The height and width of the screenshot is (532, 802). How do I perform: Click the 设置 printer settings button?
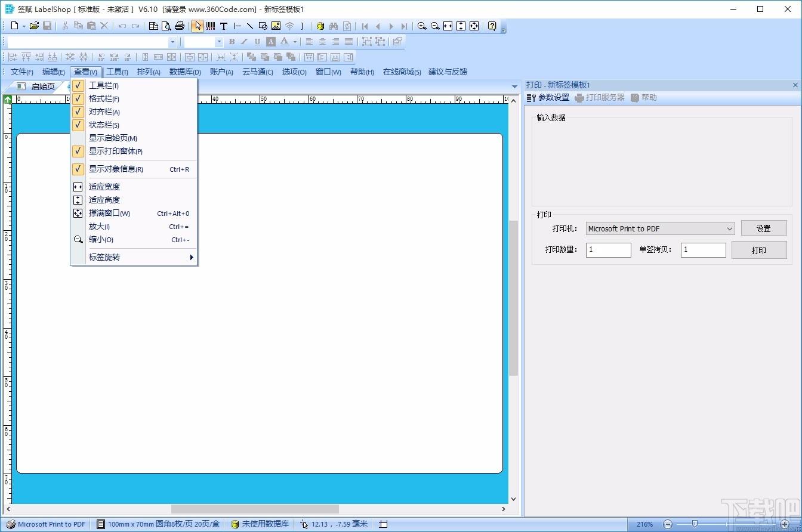(x=764, y=228)
